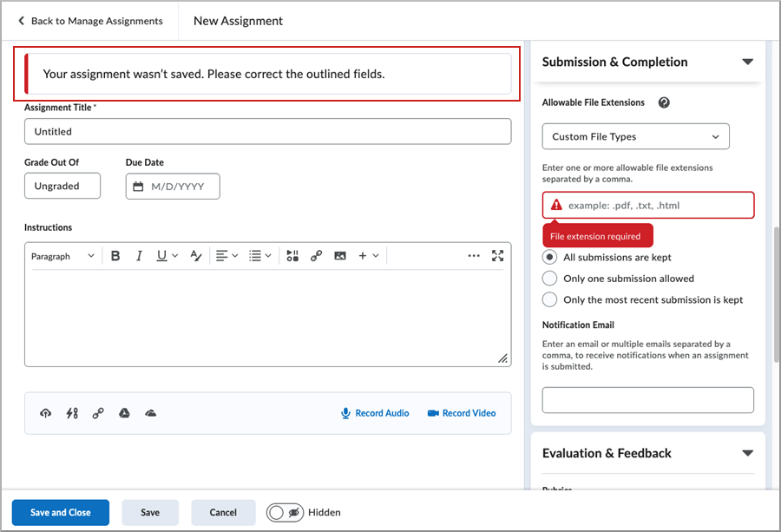Toggle the Hidden visibility switch
The width and height of the screenshot is (781, 532).
pyautogui.click(x=285, y=512)
